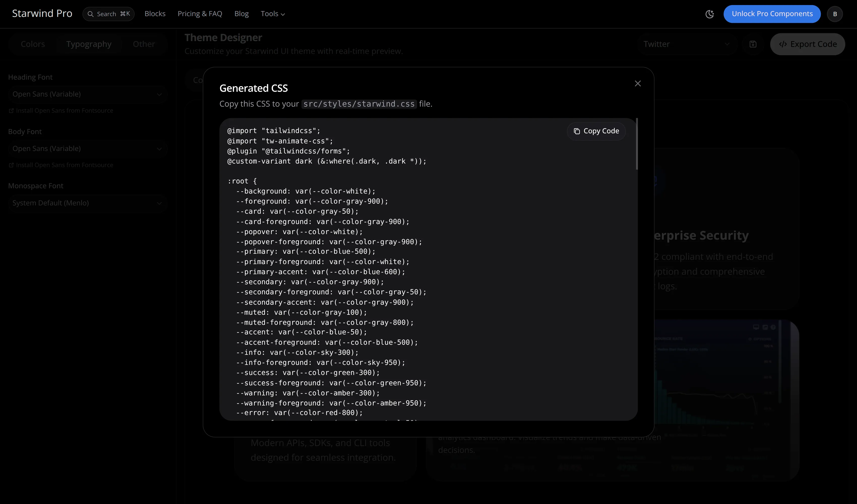This screenshot has height=504, width=857.
Task: Visit the Blog link
Action: (x=241, y=14)
